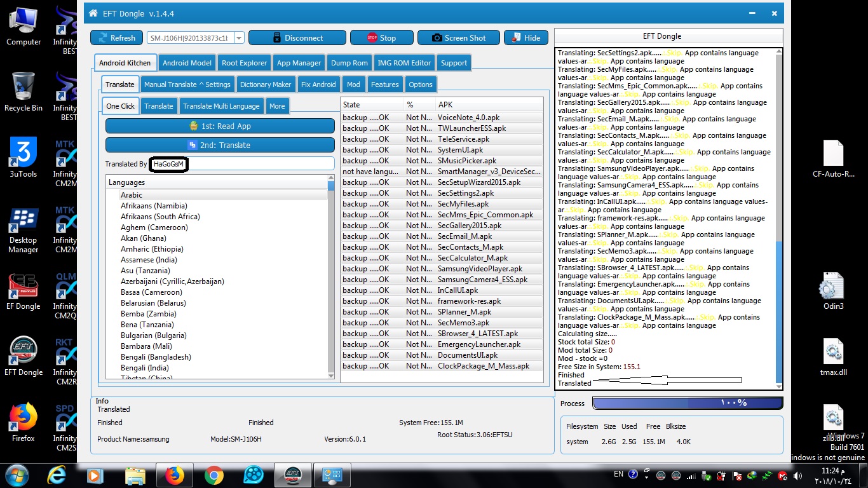Open the Options tab
The height and width of the screenshot is (488, 868).
(x=421, y=85)
